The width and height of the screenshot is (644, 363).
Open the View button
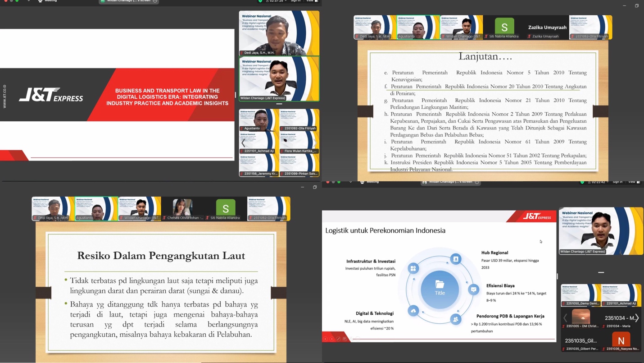click(x=310, y=2)
